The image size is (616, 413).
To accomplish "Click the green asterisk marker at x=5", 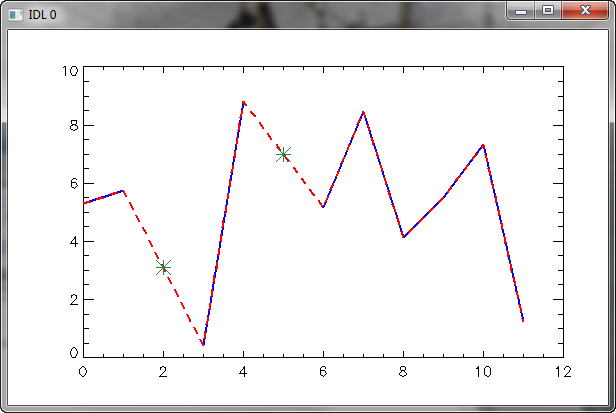I will pos(283,154).
